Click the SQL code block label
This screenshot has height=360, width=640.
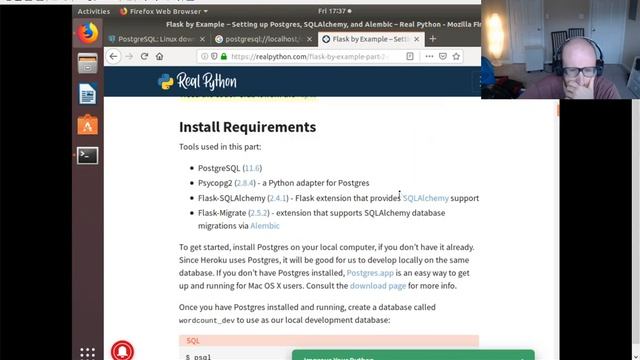(x=193, y=340)
